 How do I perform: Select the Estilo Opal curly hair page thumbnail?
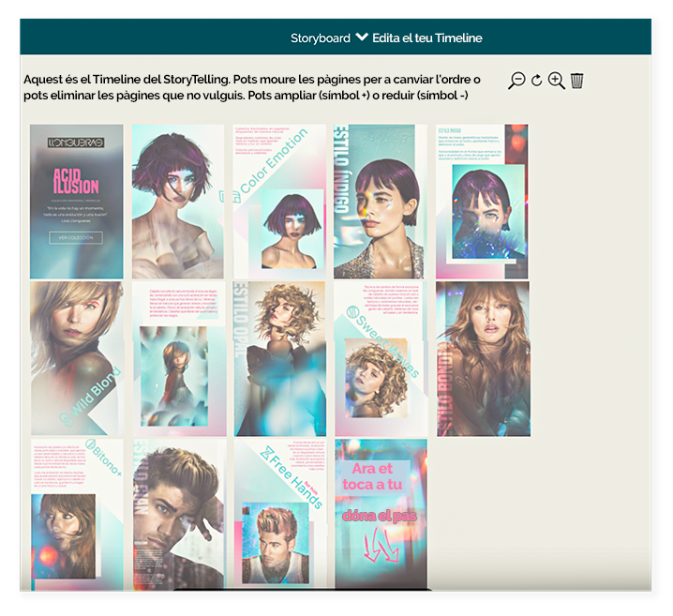coord(279,359)
